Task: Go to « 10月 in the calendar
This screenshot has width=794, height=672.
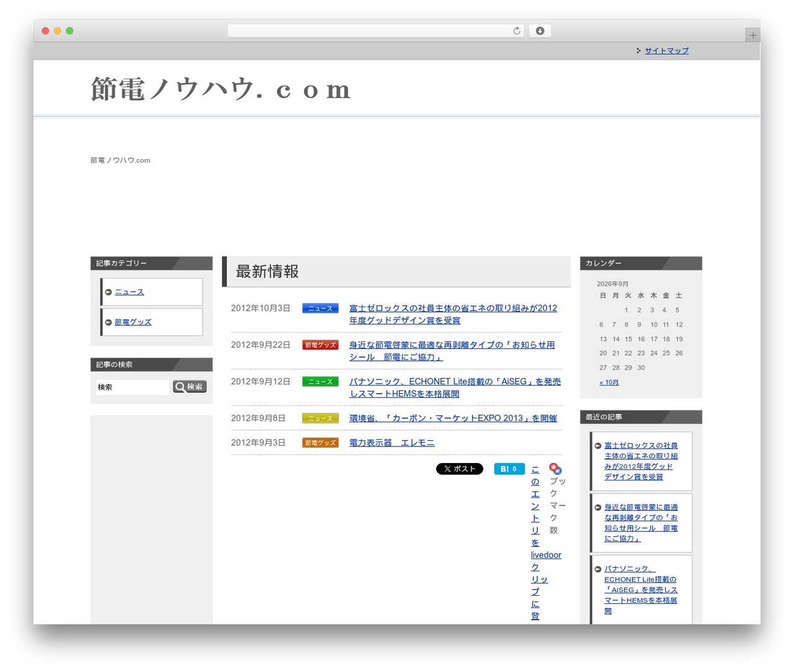Action: [609, 382]
